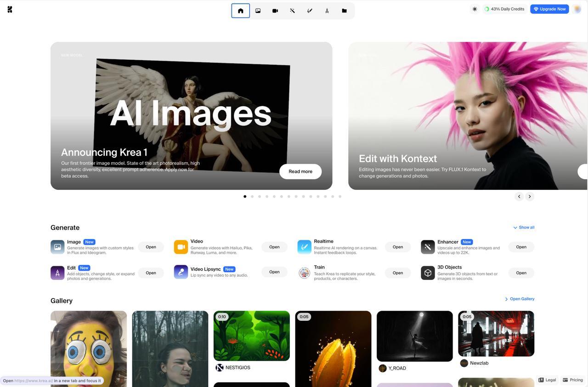
Task: Click the black Enhancer tool icon
Action: (428, 247)
